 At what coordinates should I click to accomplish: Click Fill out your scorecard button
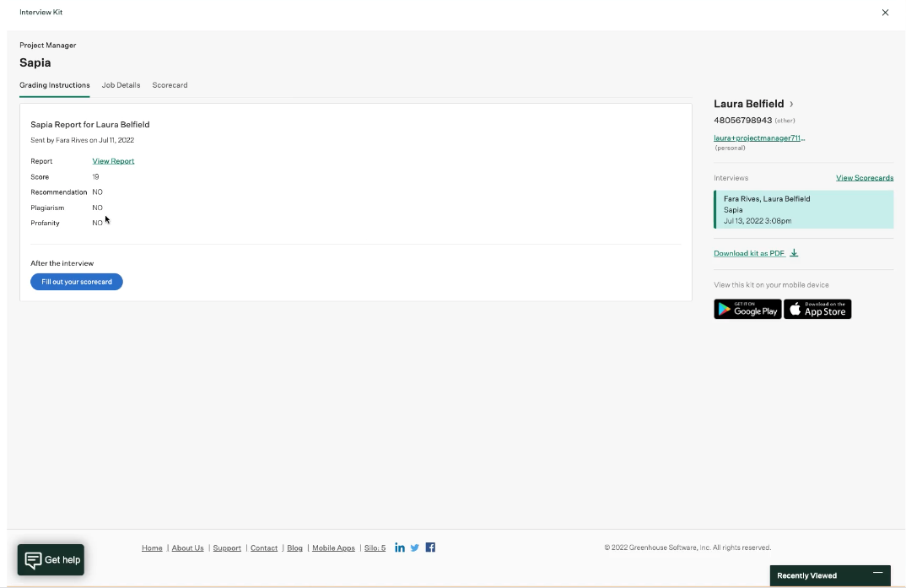click(x=77, y=282)
